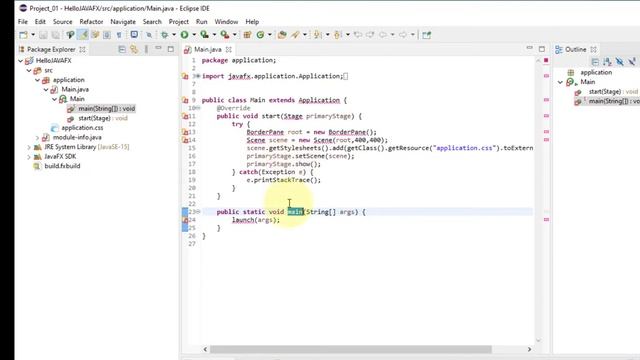Click the Coverage run toolbar icon
This screenshot has height=360, width=640.
pyautogui.click(x=204, y=35)
